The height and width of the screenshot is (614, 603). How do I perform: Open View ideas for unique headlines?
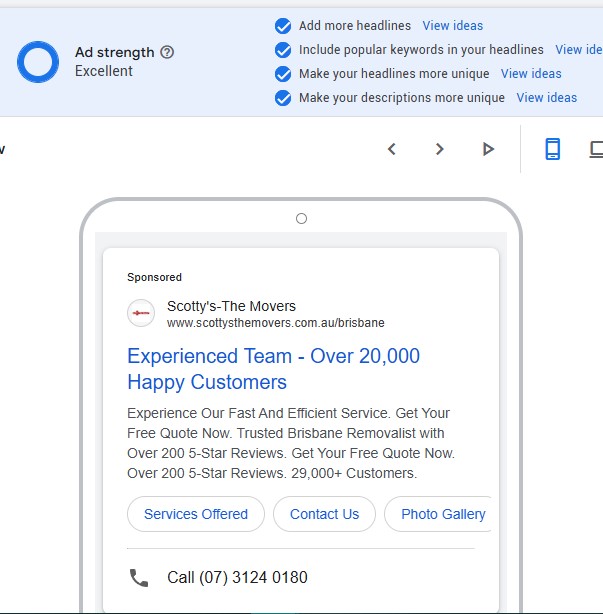pyautogui.click(x=531, y=74)
